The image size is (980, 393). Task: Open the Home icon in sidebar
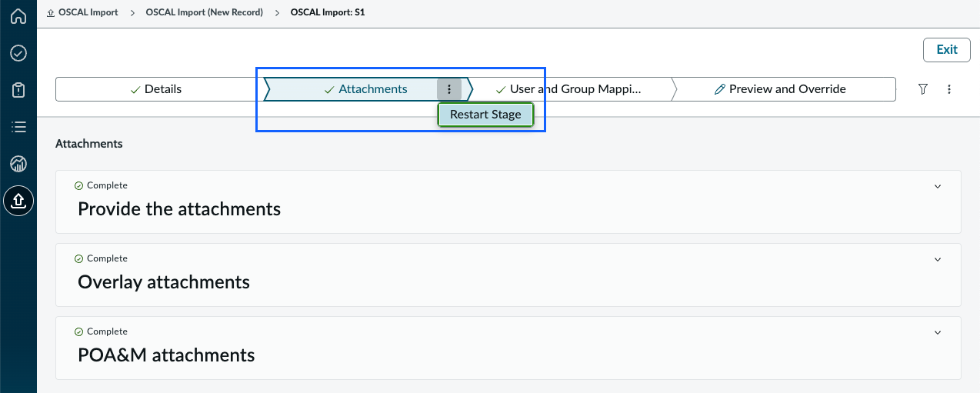tap(18, 16)
